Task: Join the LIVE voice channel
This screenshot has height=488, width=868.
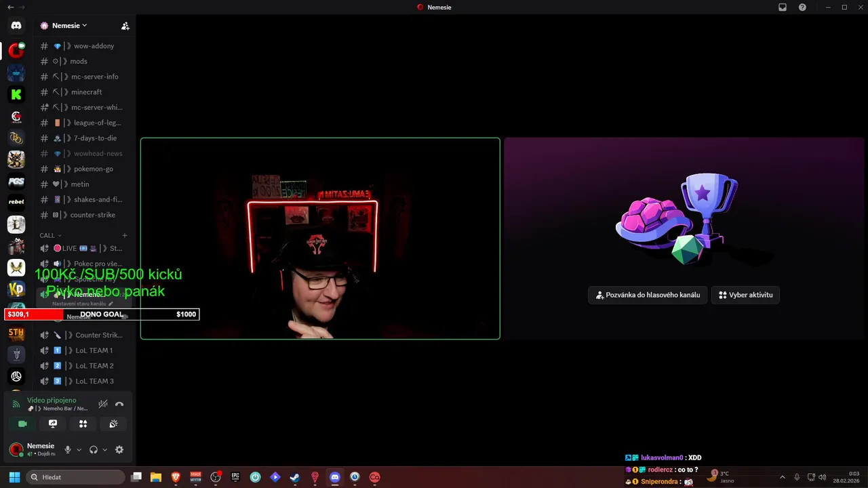Action: point(84,248)
